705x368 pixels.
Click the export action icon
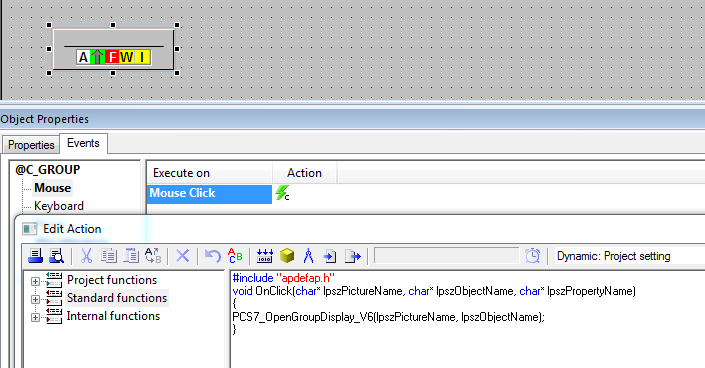click(352, 256)
